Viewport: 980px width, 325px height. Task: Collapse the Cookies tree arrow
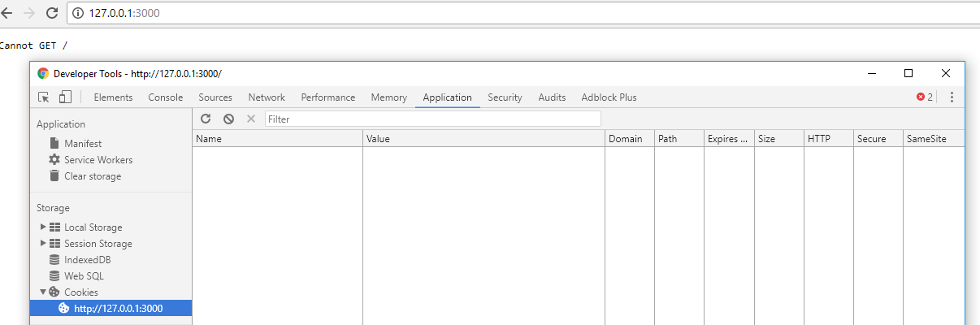pos(43,292)
